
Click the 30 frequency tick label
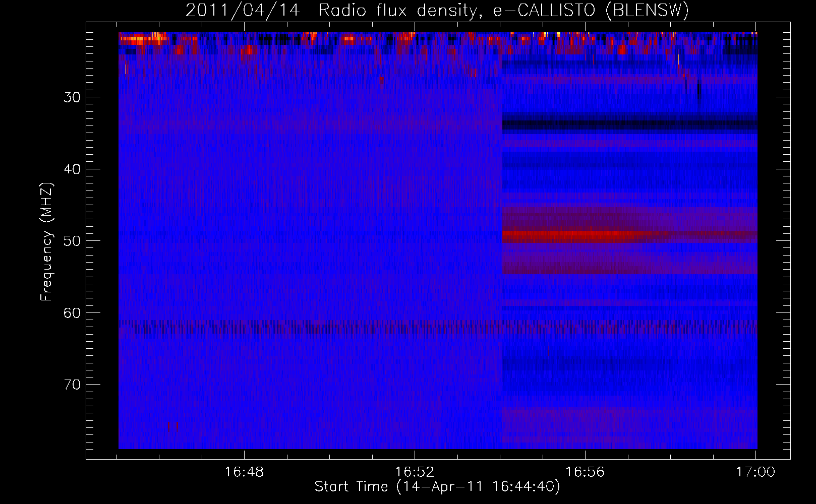(72, 97)
